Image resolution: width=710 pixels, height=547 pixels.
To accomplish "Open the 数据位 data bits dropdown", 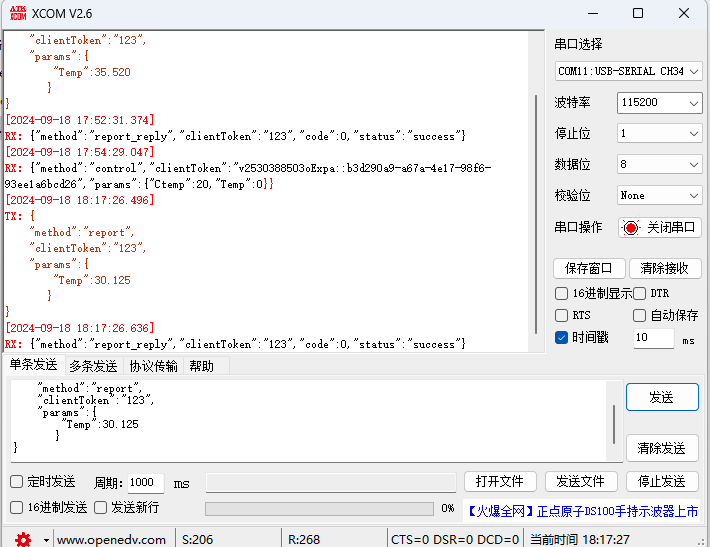I will (x=659, y=164).
